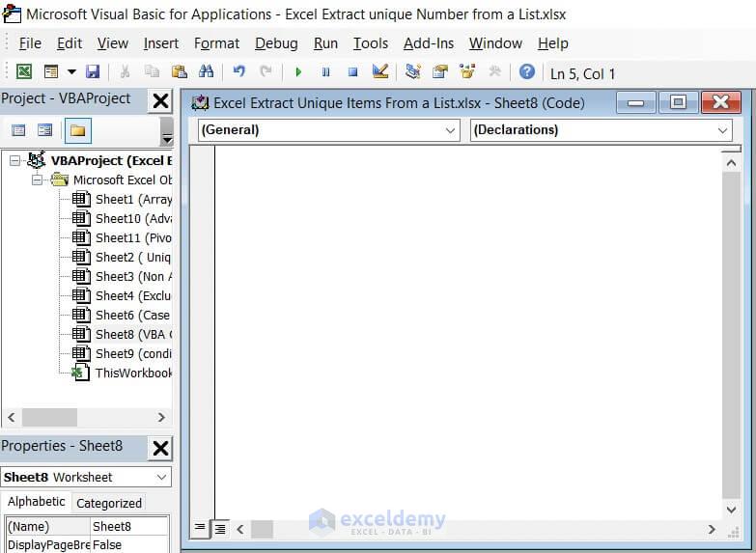Toggle Full Module View button in code window
756x553 pixels.
pyautogui.click(x=220, y=529)
